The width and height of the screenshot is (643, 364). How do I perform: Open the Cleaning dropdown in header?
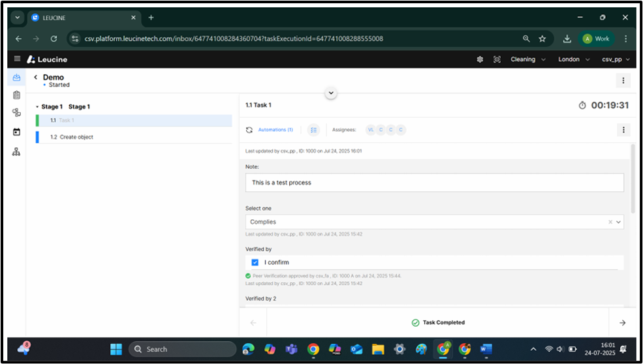528,59
